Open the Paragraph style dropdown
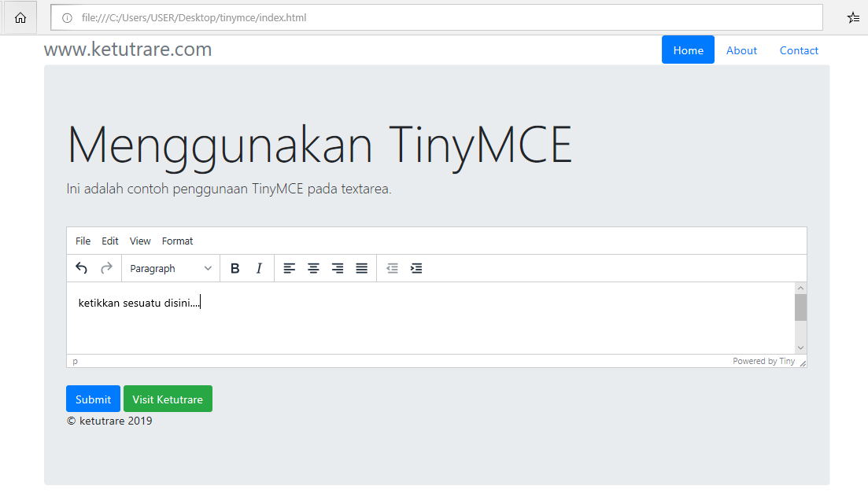 point(170,268)
